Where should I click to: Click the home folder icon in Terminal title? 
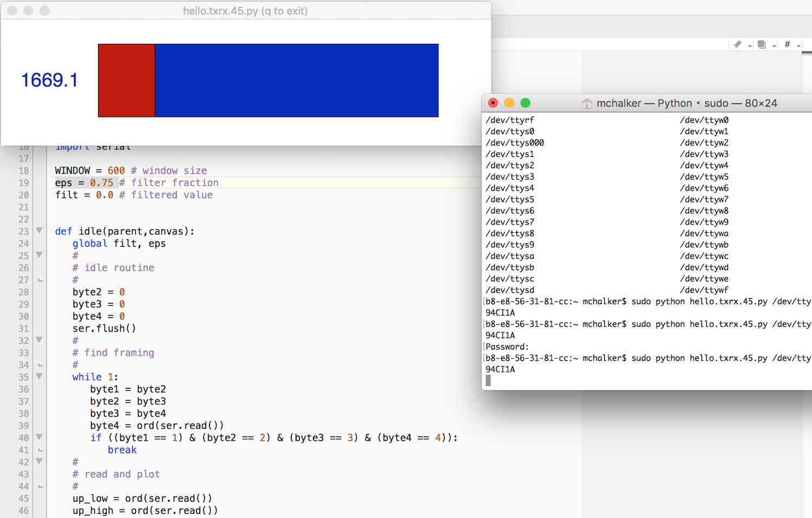coord(587,103)
